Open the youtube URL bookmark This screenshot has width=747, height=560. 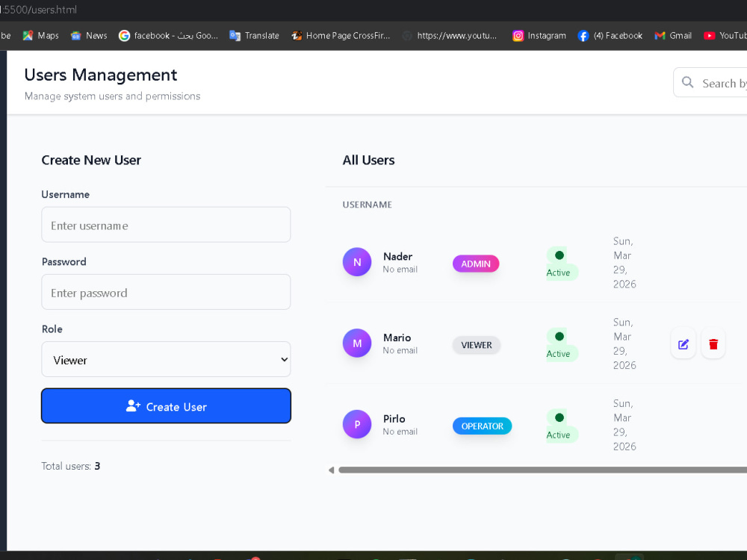click(449, 36)
